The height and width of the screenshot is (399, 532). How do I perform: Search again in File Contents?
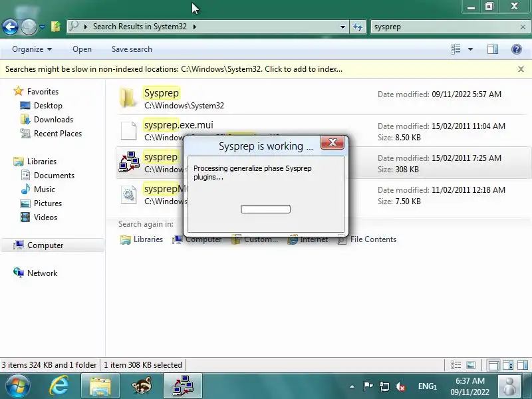click(x=367, y=239)
